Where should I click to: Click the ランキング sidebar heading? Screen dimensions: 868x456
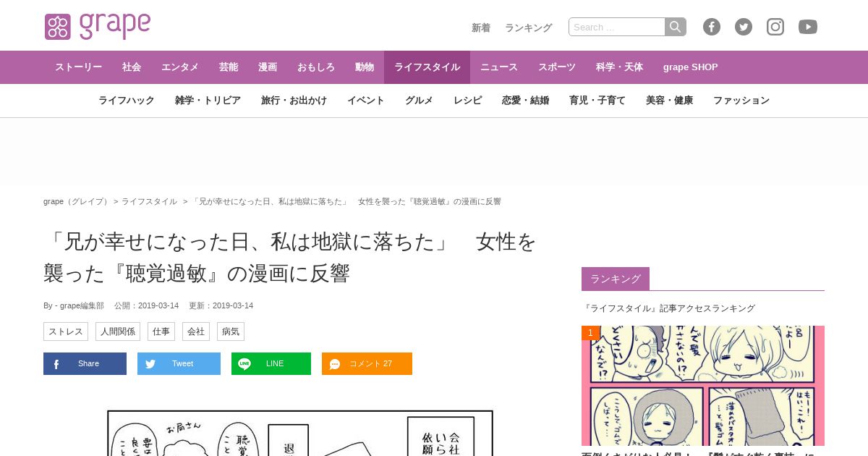click(616, 279)
